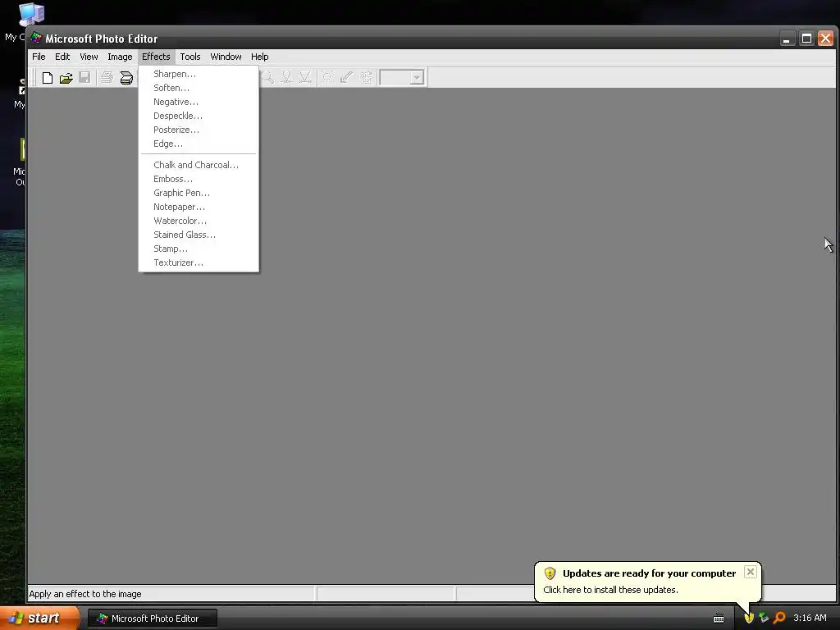Choose Texturizer... effect
This screenshot has width=840, height=630.
coord(199,262)
